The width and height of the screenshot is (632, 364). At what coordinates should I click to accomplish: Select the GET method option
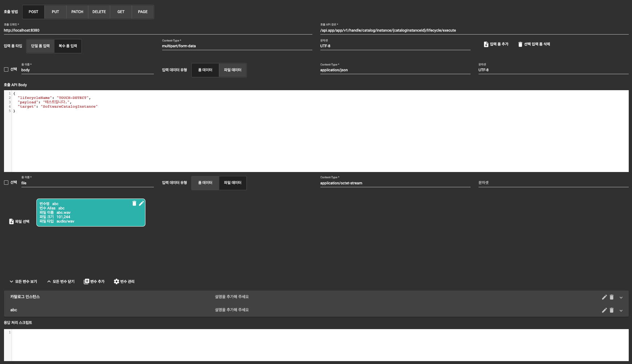click(121, 12)
